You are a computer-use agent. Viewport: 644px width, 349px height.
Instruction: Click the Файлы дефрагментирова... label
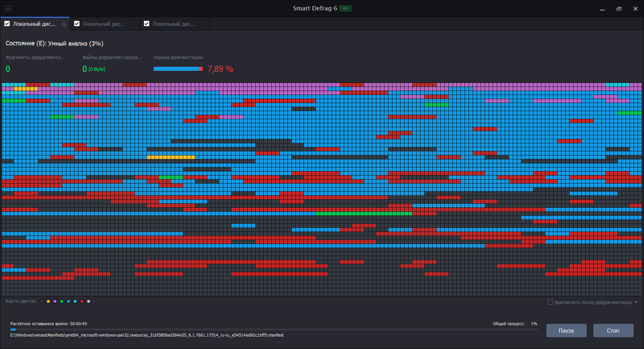point(112,57)
